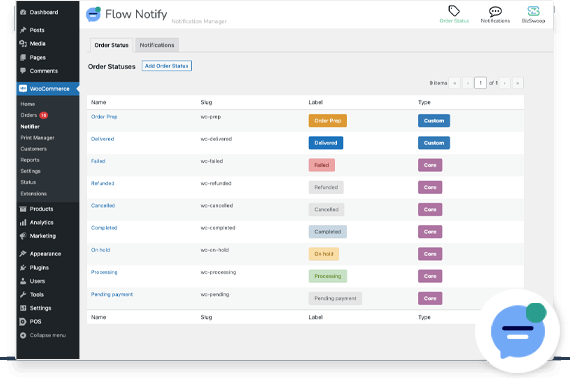Open the Refunded status link
Screen dimensions: 570x378
click(x=103, y=183)
